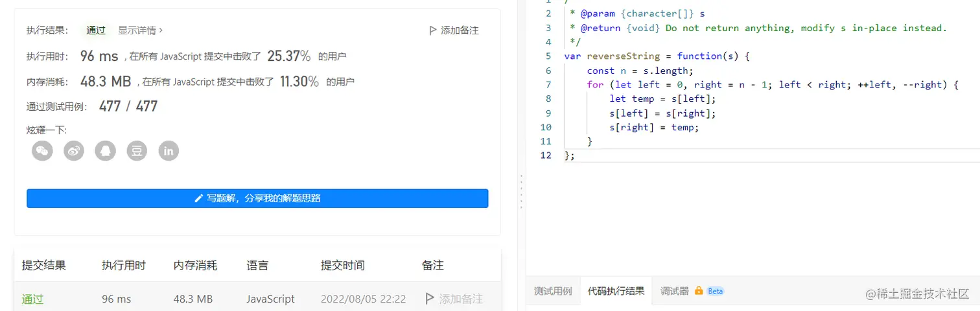Click the 内存消耗 column header
Viewport: 980px width, 311px height.
pos(195,265)
